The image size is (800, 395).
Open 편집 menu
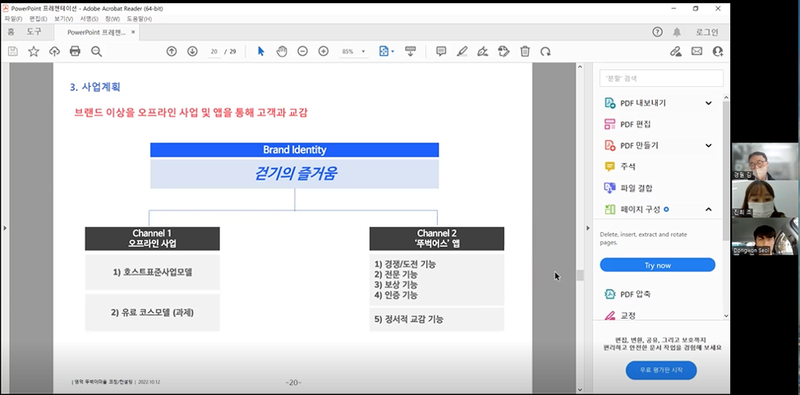tap(38, 19)
